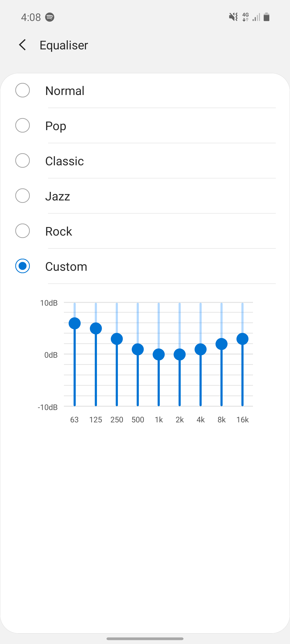Select the Normal radio button
Image resolution: width=290 pixels, height=644 pixels.
(x=23, y=90)
